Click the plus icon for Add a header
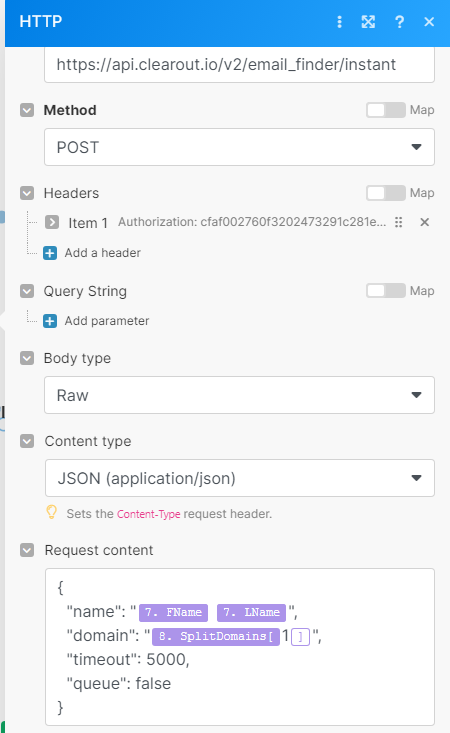The width and height of the screenshot is (450, 733). (50, 253)
